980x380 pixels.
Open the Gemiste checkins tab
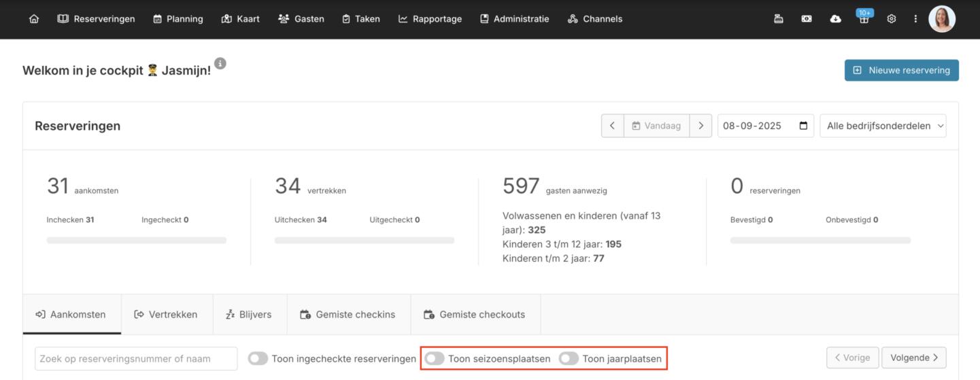pos(348,314)
